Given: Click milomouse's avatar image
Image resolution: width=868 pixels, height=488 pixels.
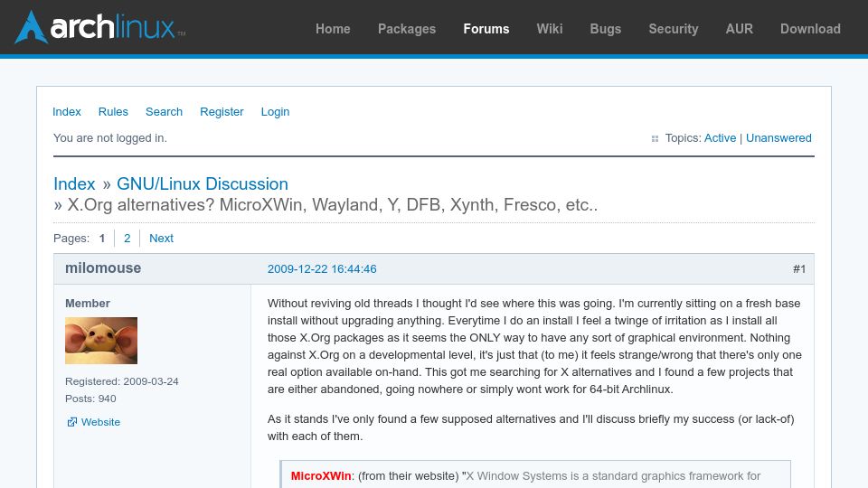Looking at the screenshot, I should [101, 341].
